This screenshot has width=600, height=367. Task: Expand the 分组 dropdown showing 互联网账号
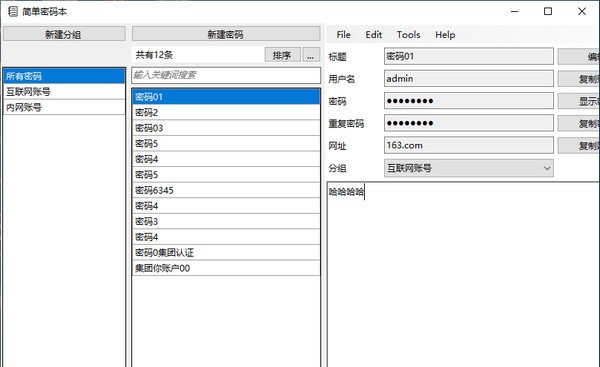(468, 168)
